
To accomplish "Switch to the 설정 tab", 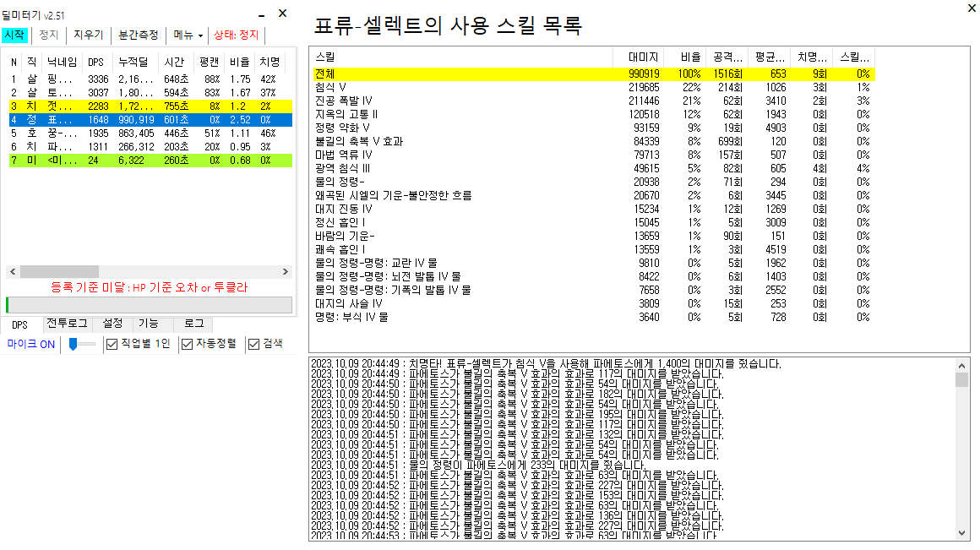I will 112,323.
